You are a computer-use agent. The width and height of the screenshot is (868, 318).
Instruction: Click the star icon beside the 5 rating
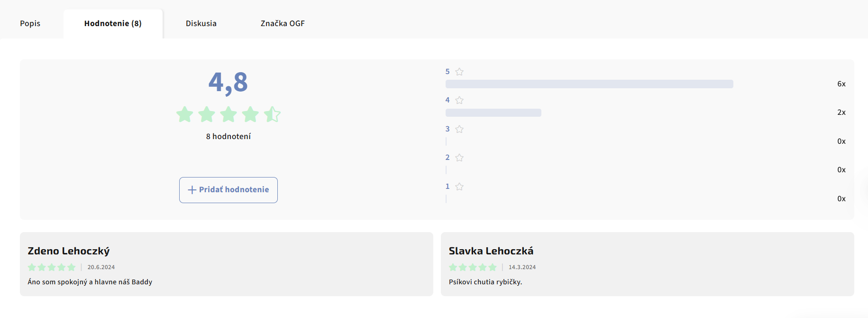point(459,72)
